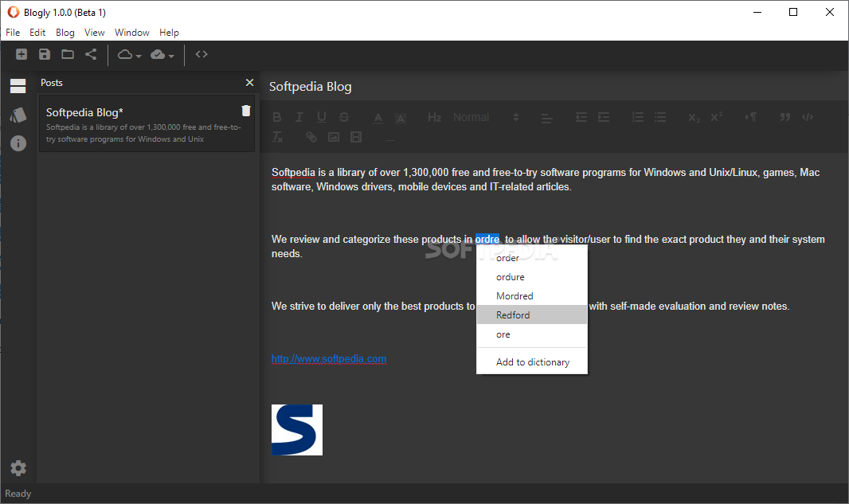Decrease indent of the paragraph
The image size is (849, 504).
[x=581, y=117]
